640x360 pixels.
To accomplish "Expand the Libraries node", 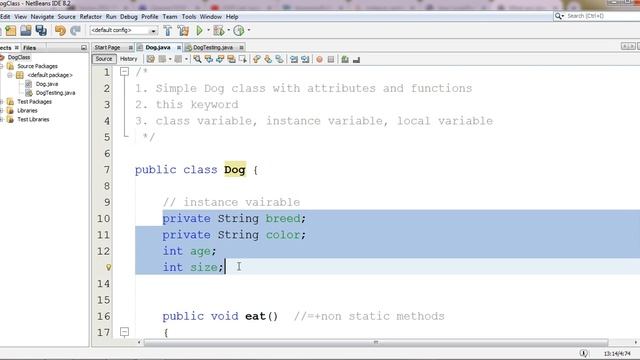I will click(x=2, y=111).
